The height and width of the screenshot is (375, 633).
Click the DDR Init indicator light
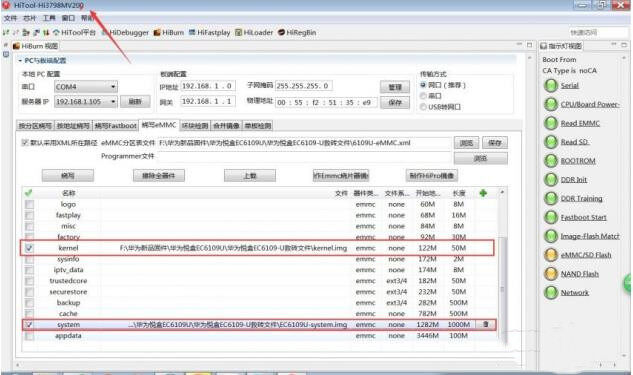[551, 180]
